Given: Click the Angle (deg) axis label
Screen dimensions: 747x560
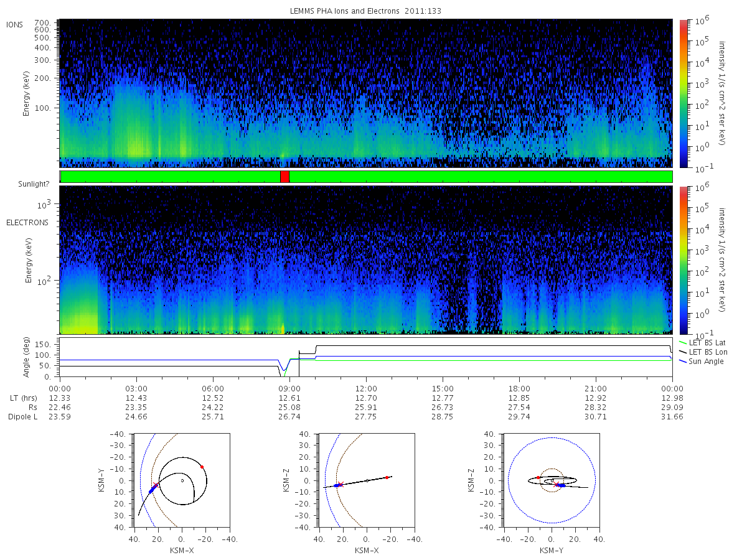Looking at the screenshot, I should point(26,358).
